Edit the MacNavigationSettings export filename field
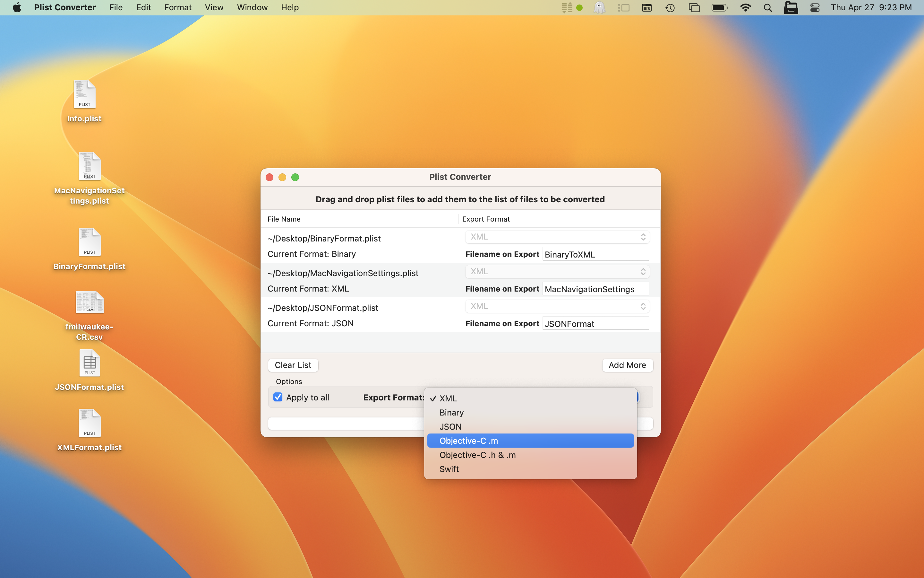The height and width of the screenshot is (578, 924). pos(596,289)
